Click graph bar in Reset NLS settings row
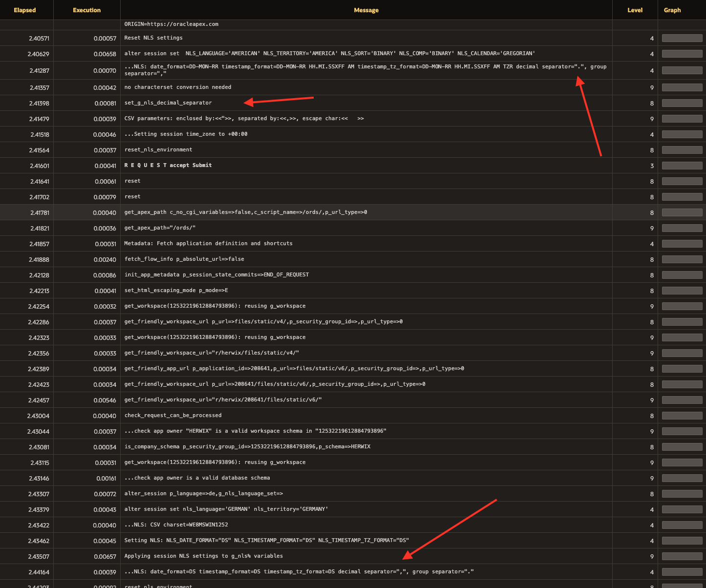Viewport: 706px width, 588px height. pyautogui.click(x=682, y=39)
